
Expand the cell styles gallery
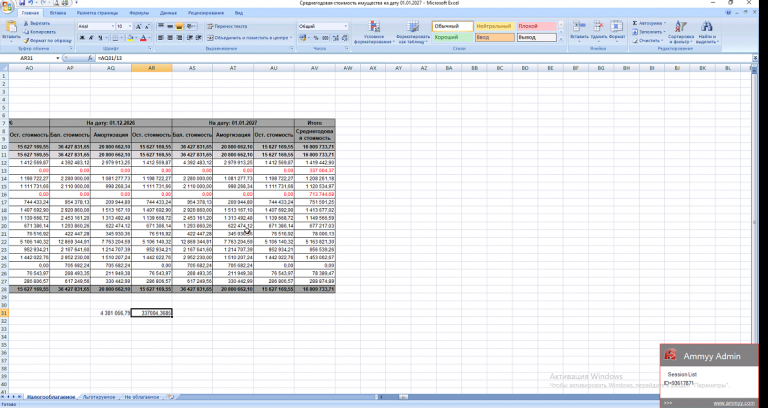point(561,39)
